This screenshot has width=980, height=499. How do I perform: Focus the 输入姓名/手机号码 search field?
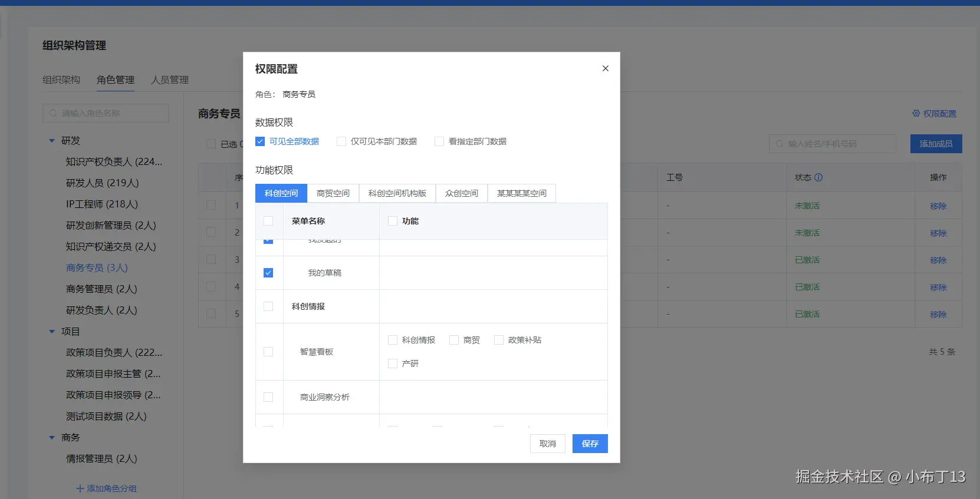pos(832,144)
